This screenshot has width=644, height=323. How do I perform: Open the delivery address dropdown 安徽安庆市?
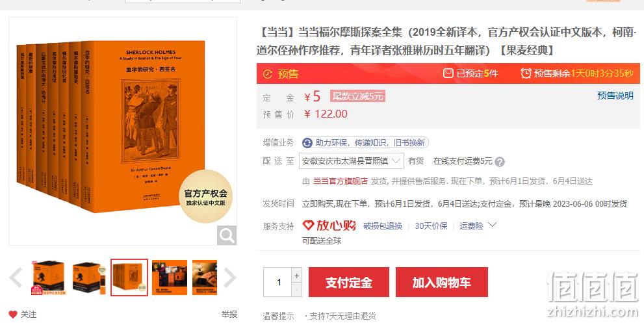351,161
